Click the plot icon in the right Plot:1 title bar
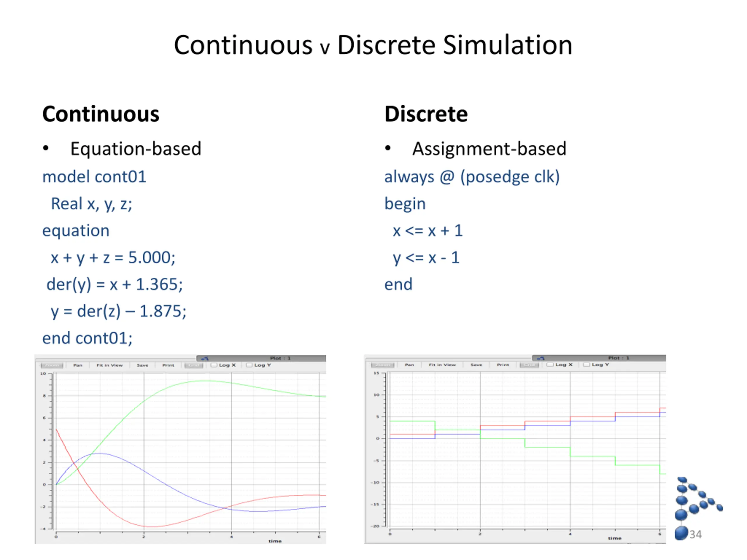 [541, 358]
